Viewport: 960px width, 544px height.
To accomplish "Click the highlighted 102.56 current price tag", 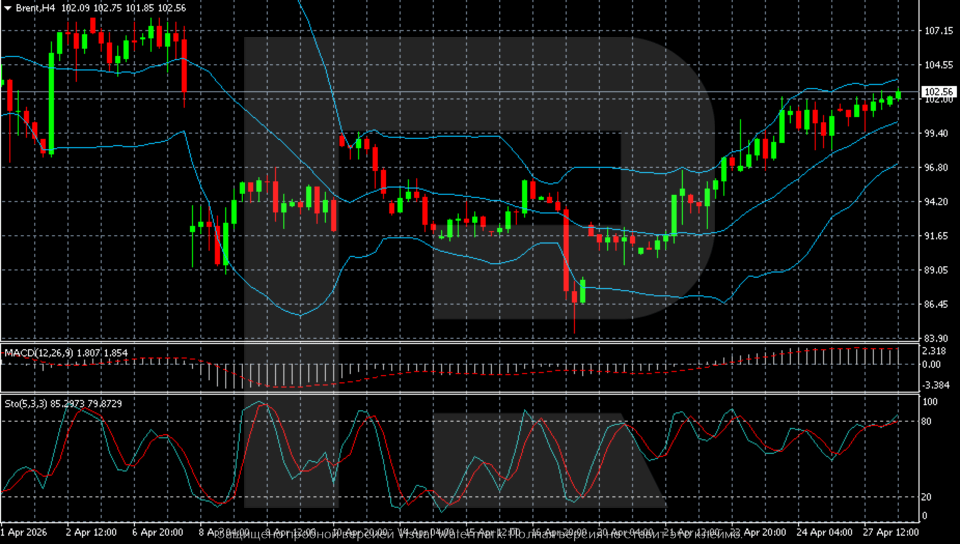I will pos(938,91).
